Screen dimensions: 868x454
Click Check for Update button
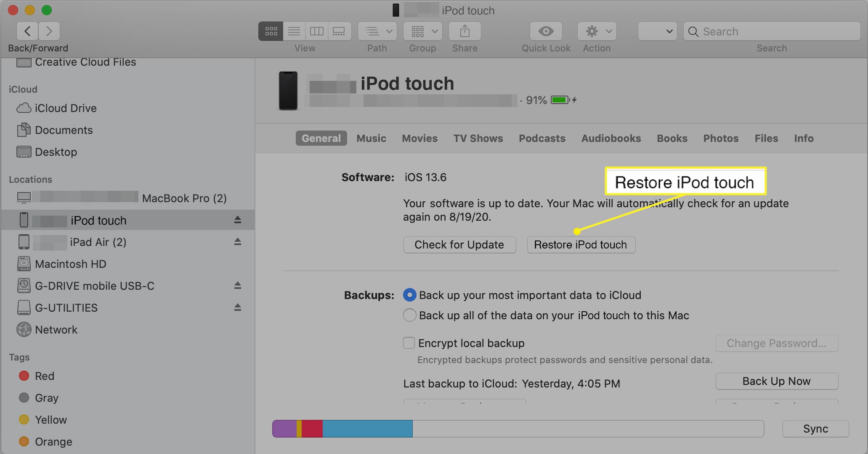pyautogui.click(x=459, y=245)
